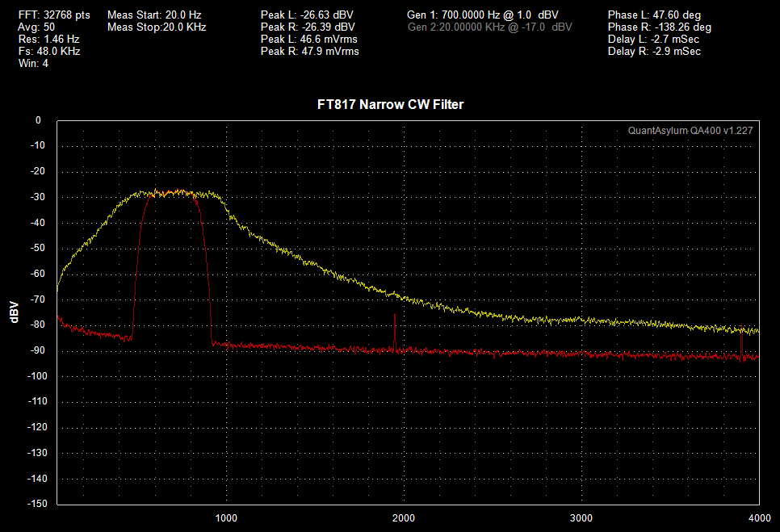Click 'Peak L: 46.6 mVrms' value
This screenshot has height=532, width=780.
309,39
